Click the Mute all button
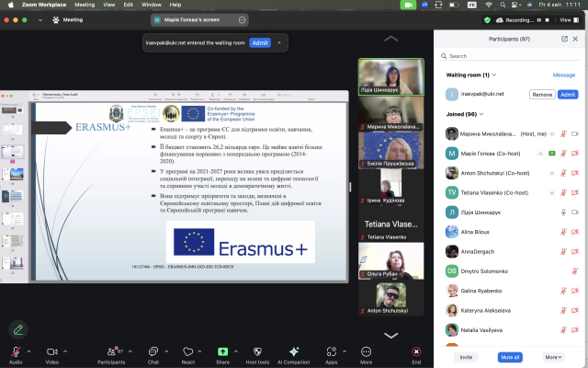This screenshot has width=588, height=368. (x=510, y=357)
